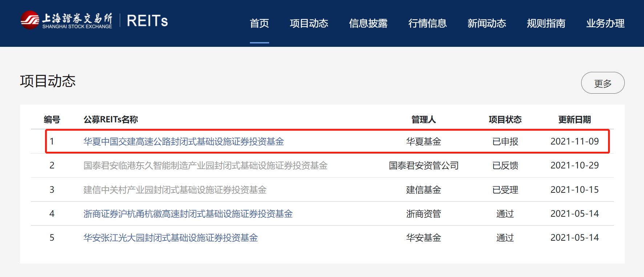Click the 建信基金 manager cell
644x277 pixels.
pyautogui.click(x=424, y=190)
